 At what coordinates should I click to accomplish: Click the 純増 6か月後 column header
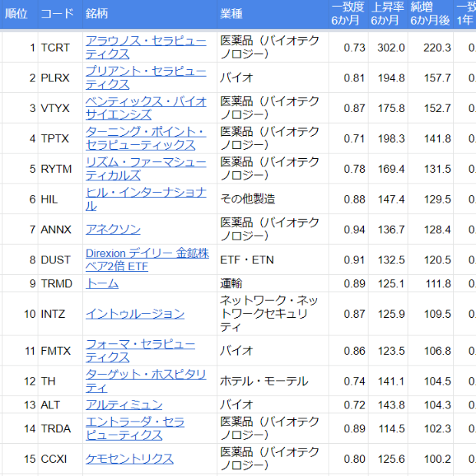(x=430, y=14)
